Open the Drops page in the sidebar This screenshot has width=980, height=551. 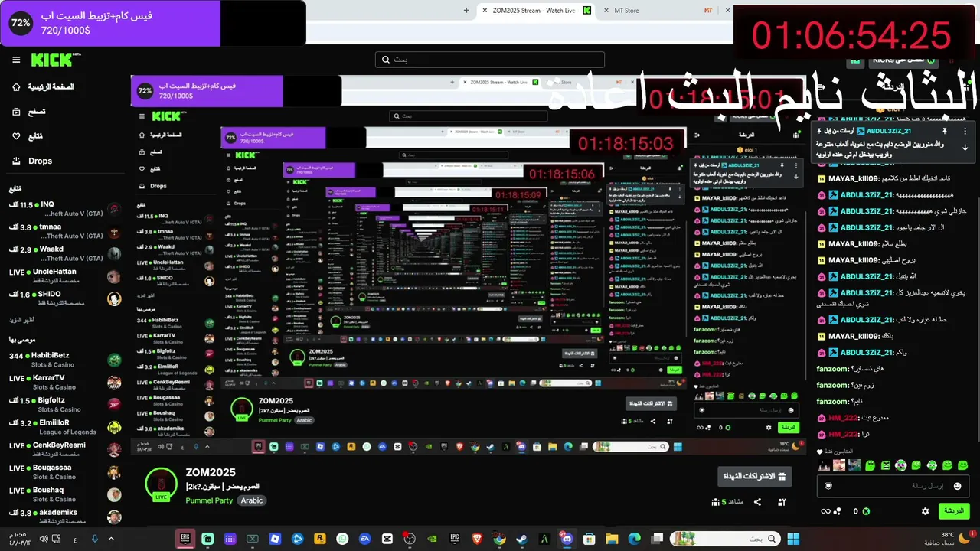(x=32, y=161)
